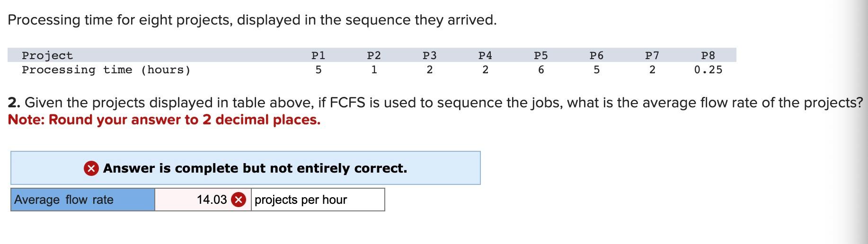Click the Processing time (hours) row label
This screenshot has width=868, height=244.
[106, 70]
